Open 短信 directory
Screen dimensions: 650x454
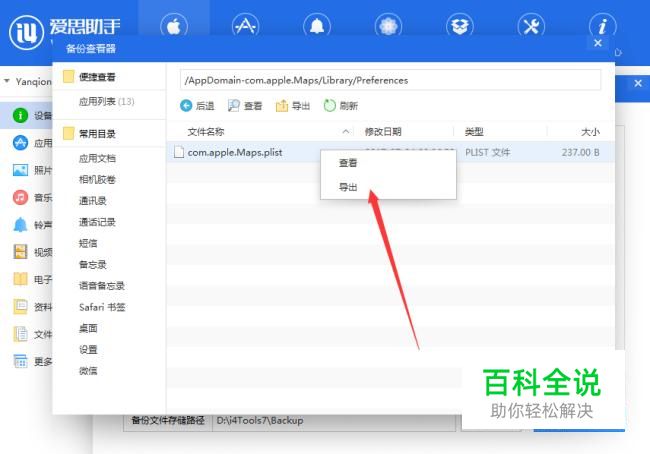(x=88, y=243)
